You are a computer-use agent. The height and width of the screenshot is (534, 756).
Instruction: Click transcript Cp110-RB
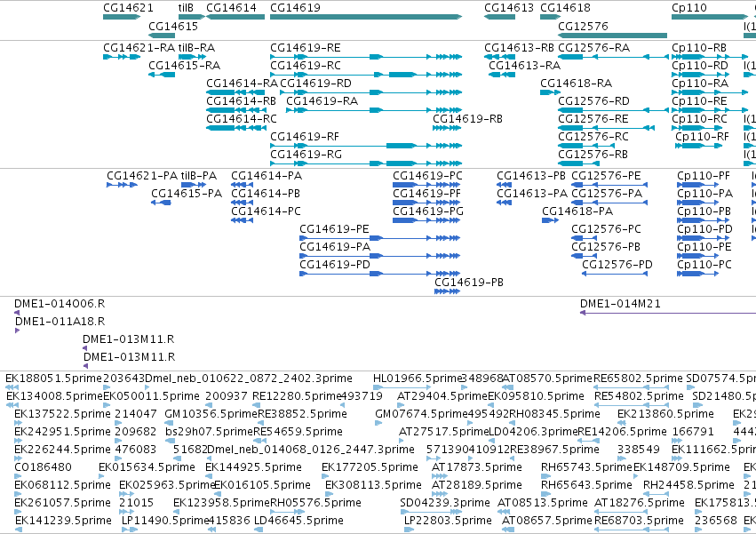point(699,48)
